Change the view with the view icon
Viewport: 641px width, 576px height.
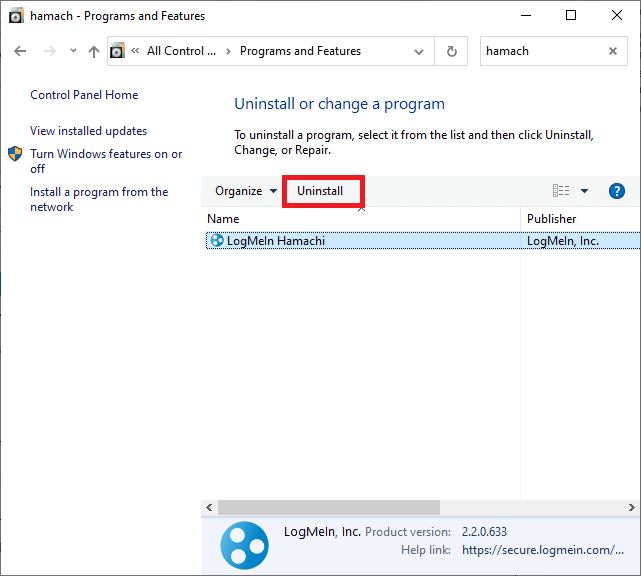pos(561,191)
